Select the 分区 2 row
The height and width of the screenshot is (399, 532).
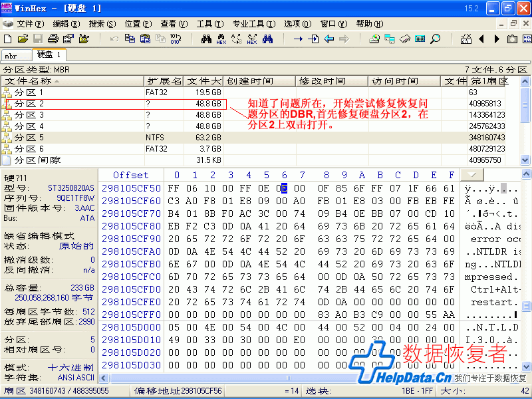[x=253, y=104]
